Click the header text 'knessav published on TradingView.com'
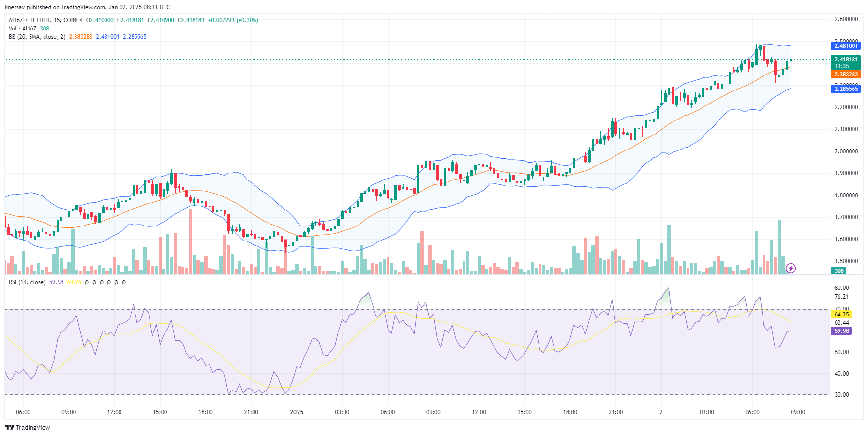868x436 pixels. click(55, 7)
